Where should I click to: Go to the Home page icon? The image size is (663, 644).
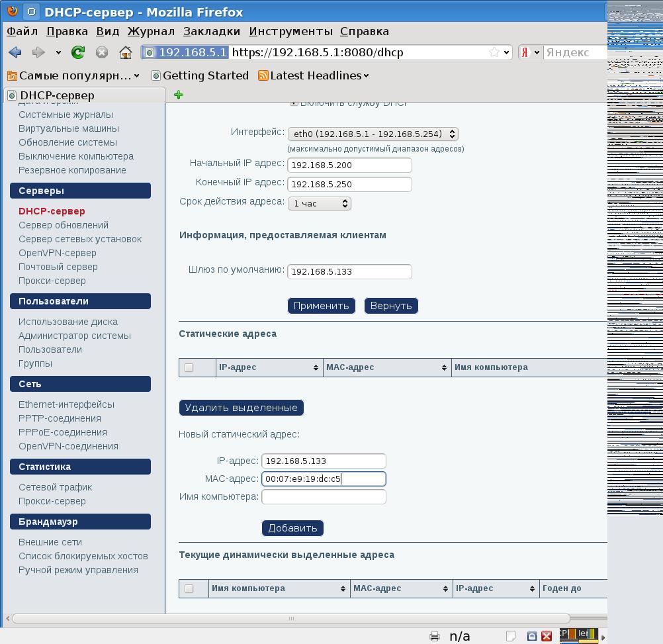(x=126, y=52)
